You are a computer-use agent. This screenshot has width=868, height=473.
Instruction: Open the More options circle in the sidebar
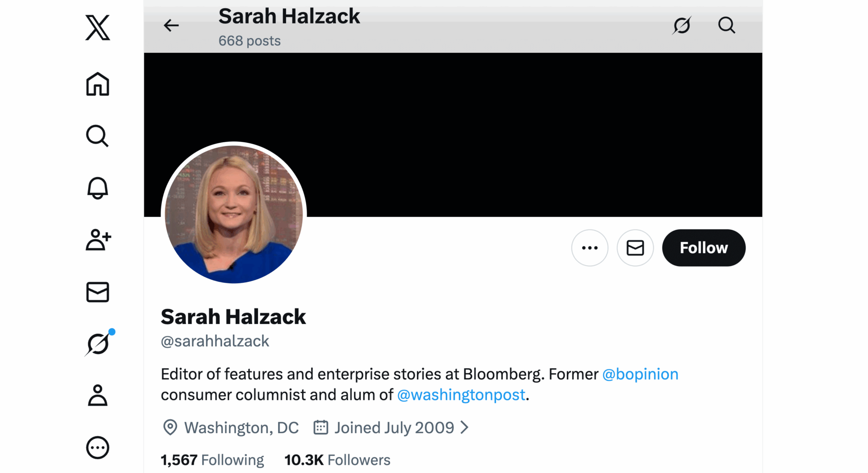click(97, 447)
